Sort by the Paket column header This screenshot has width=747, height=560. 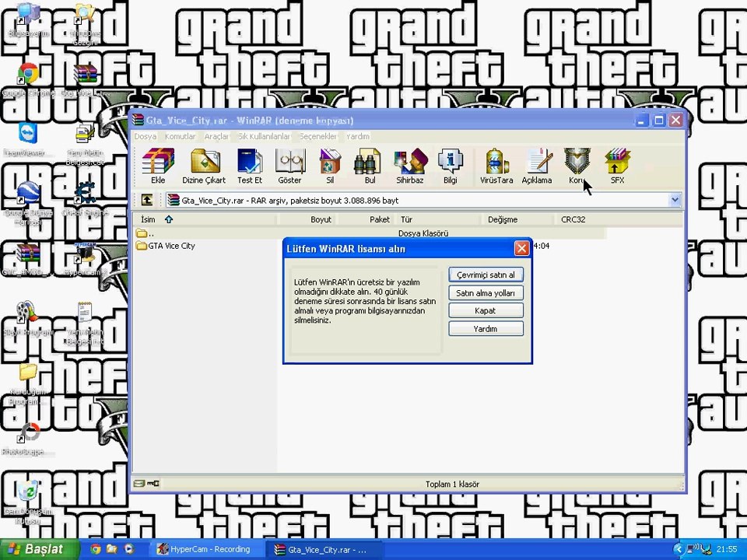366,219
